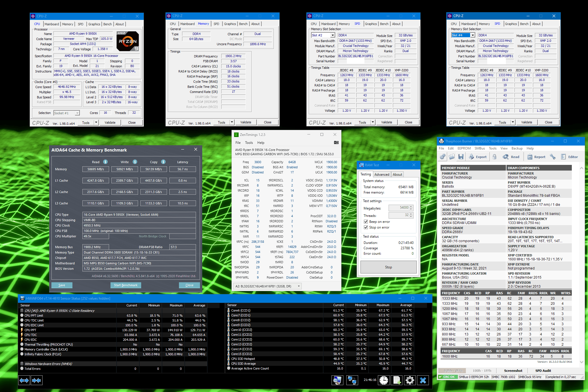Click HWiNFO log file icon with plus
588x392 pixels.
click(397, 380)
